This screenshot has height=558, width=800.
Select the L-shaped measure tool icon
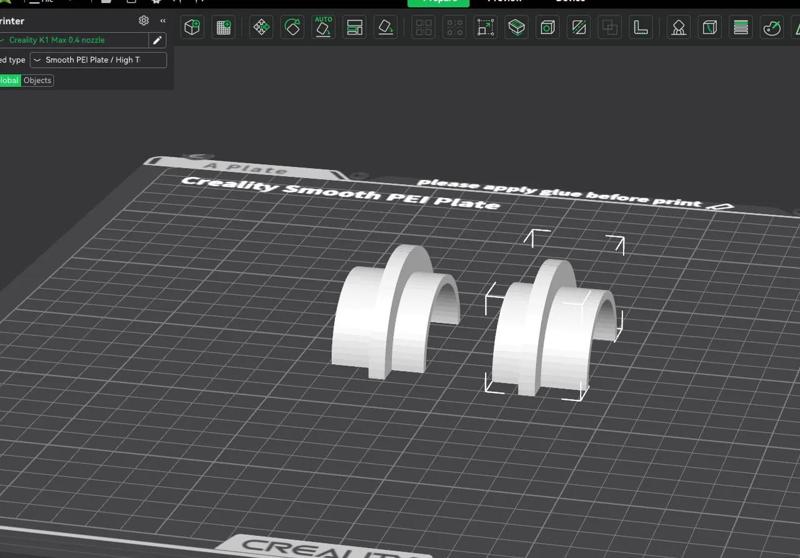click(x=641, y=27)
